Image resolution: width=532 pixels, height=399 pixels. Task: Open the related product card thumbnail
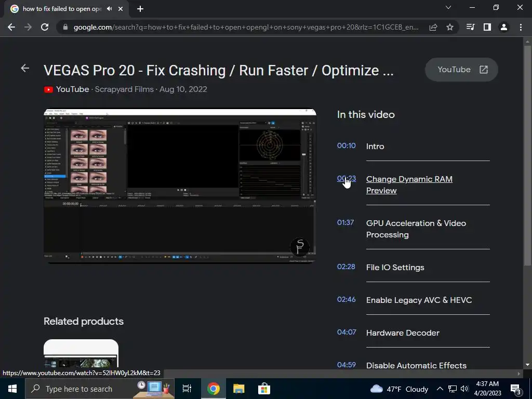(81, 353)
